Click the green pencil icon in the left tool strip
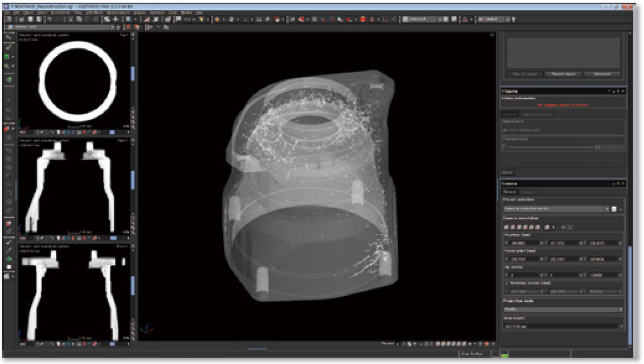The width and height of the screenshot is (644, 364). coord(8,48)
